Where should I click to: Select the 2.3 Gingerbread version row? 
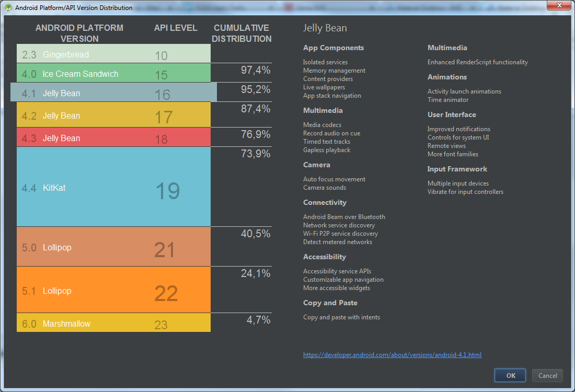point(113,53)
